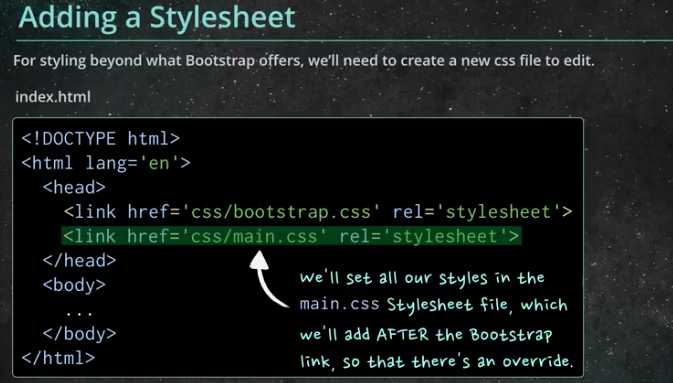Image resolution: width=673 pixels, height=383 pixels.
Task: Click the highlighted main.css link tag line
Action: [291, 236]
